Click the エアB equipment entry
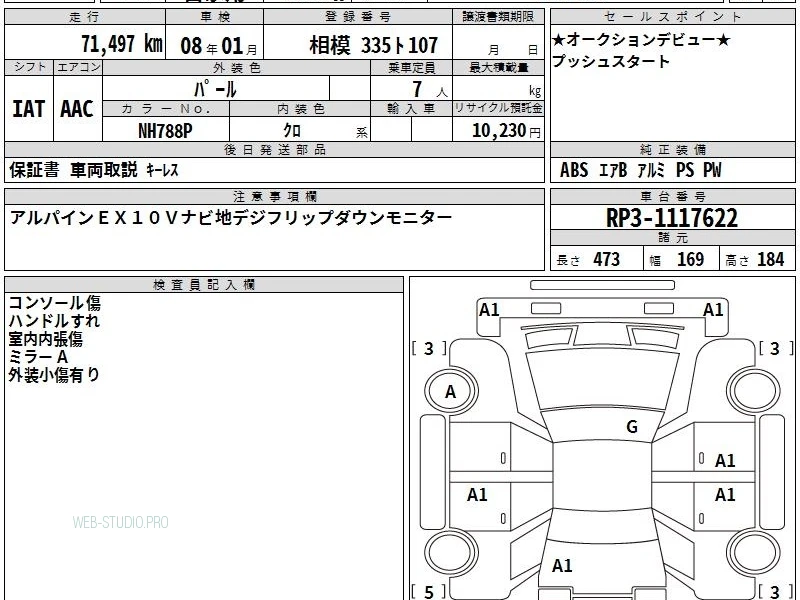The height and width of the screenshot is (600, 800). click(x=613, y=170)
